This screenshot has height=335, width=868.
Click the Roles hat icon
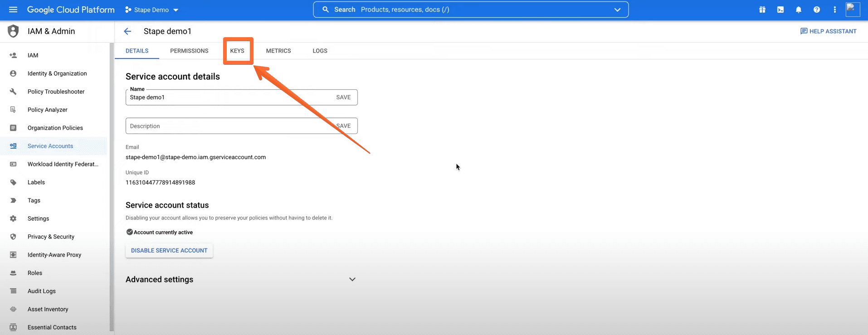click(x=13, y=273)
